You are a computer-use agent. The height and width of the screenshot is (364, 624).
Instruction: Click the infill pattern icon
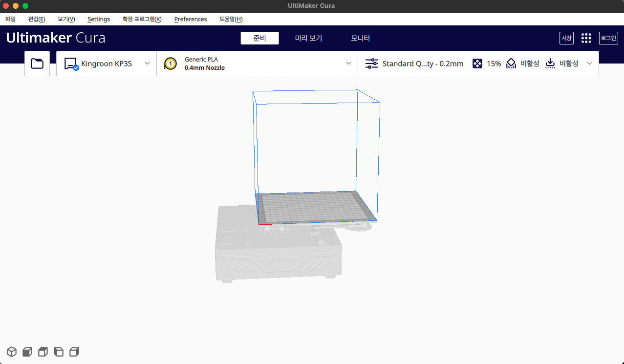(x=477, y=64)
